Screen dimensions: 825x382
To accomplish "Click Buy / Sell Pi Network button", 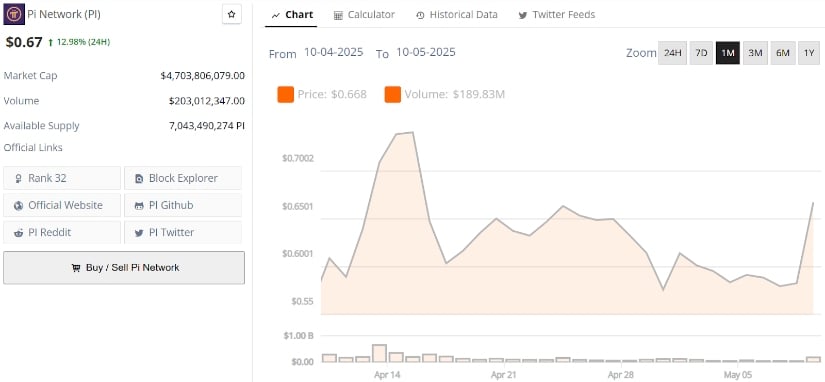I will [x=124, y=268].
